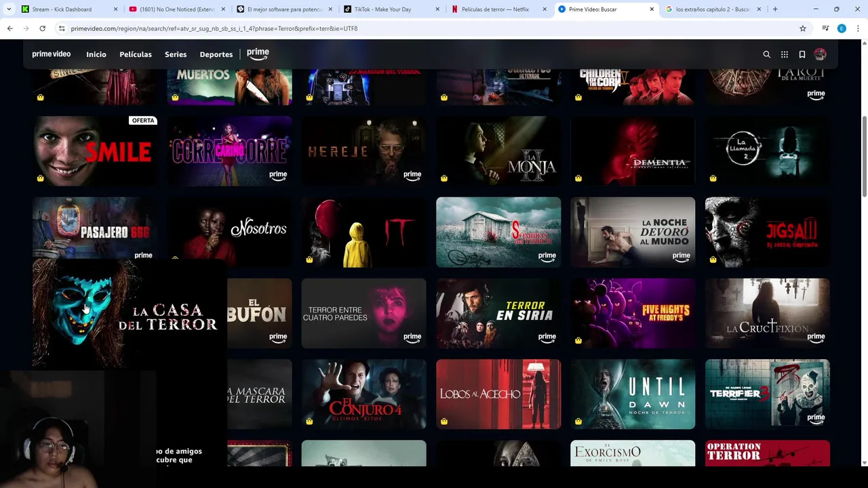Switch to Películas de terror Netflix tab
Image resolution: width=868 pixels, height=488 pixels.
pos(498,9)
